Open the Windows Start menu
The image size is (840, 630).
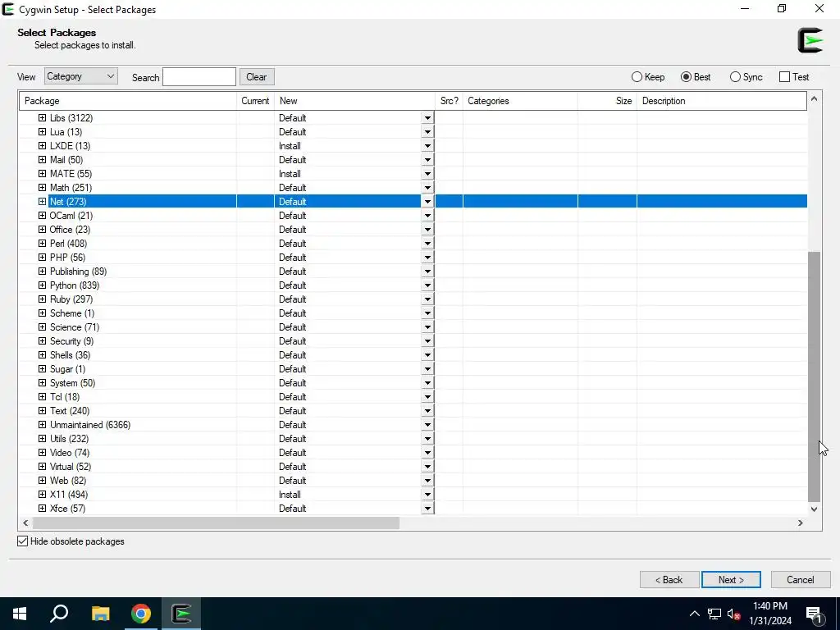(20, 614)
